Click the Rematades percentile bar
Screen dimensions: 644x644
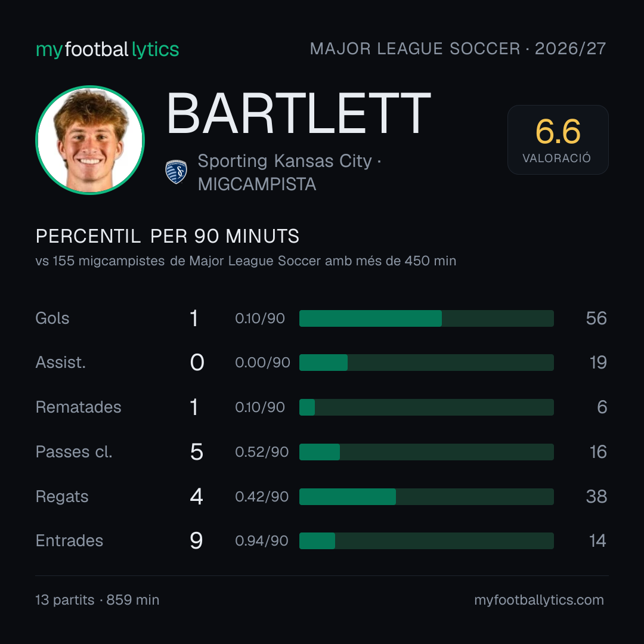tap(426, 407)
